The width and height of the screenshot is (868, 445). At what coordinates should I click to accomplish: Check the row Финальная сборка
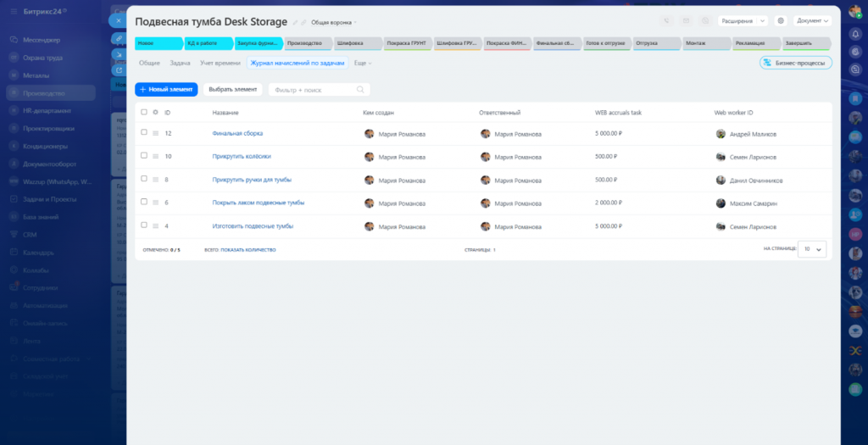click(144, 133)
